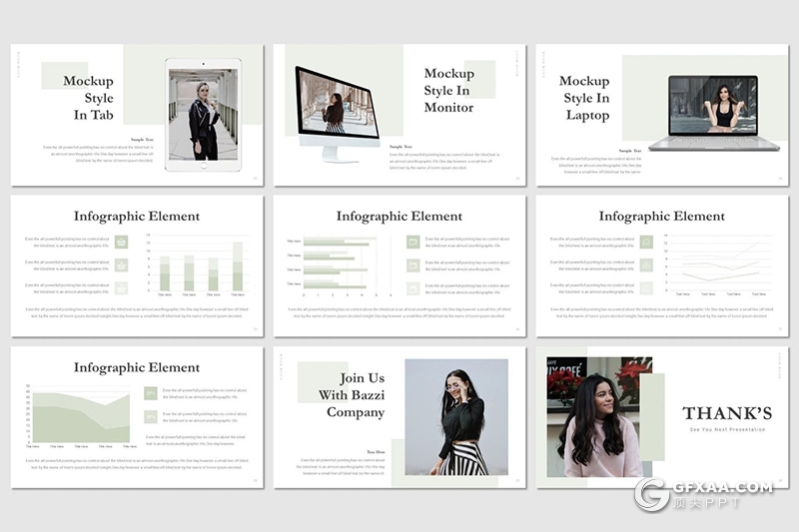The image size is (799, 532).
Task: Open the Mockup Style In Laptop slide
Action: coord(661,115)
